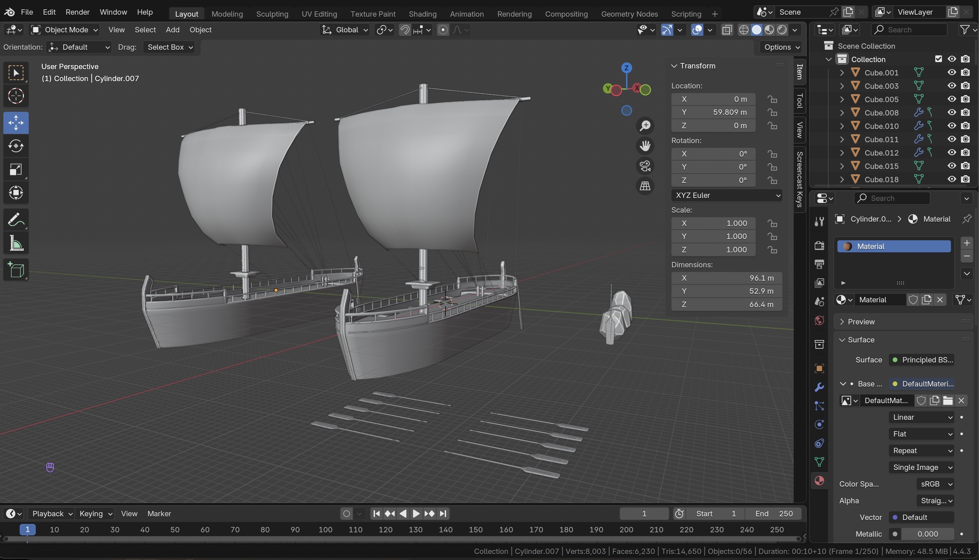Lock the Location Y value
The height and width of the screenshot is (560, 979).
click(772, 112)
